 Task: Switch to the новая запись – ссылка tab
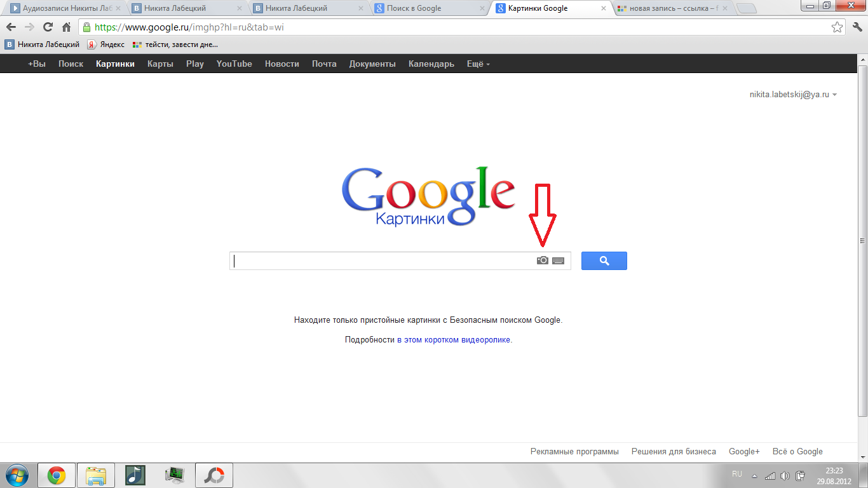coord(674,8)
